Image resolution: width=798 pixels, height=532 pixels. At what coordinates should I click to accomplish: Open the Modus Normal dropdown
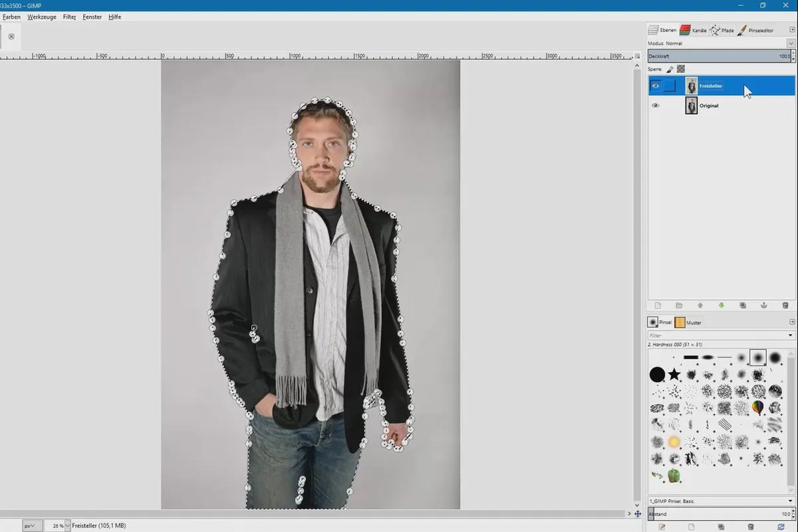pyautogui.click(x=791, y=43)
